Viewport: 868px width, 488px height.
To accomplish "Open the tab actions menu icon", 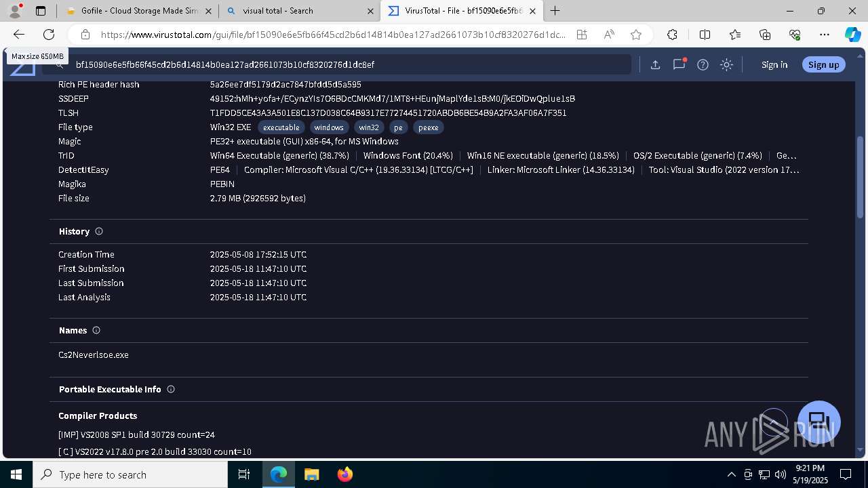I will pos(41,11).
